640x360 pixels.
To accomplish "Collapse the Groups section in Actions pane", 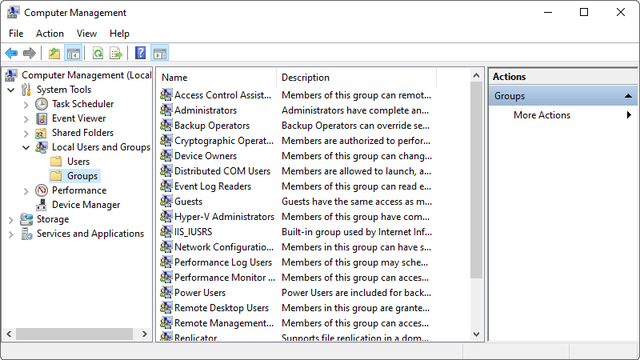I will click(628, 96).
